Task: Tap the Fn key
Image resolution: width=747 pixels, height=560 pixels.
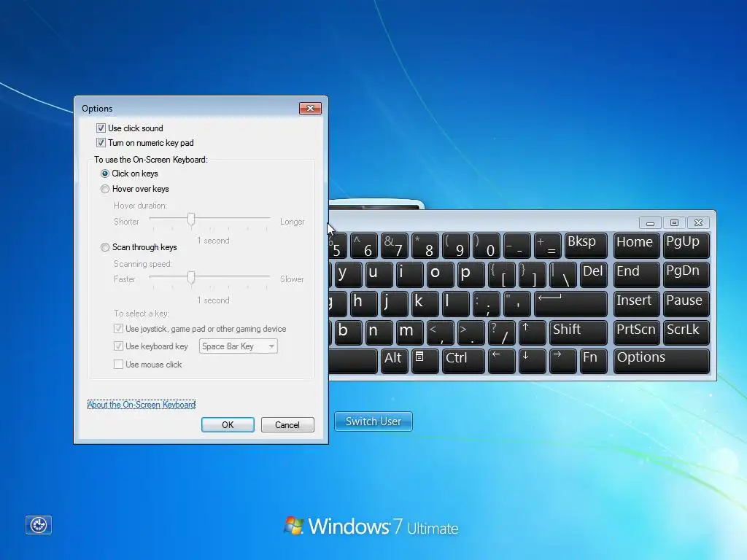Action: pyautogui.click(x=594, y=361)
